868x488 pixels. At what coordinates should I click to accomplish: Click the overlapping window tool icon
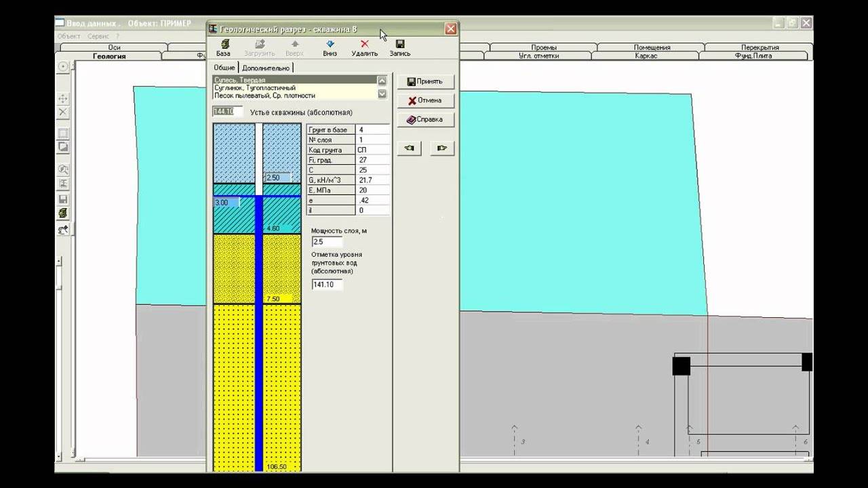click(x=63, y=147)
